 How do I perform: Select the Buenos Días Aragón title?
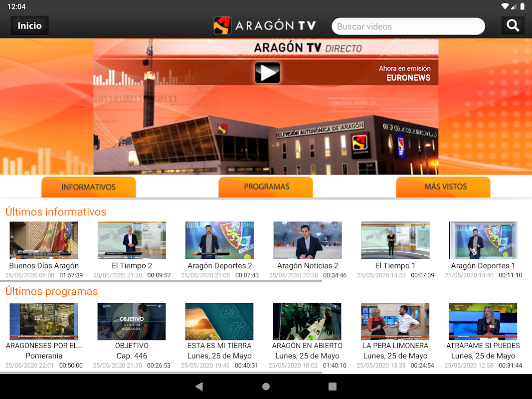point(44,266)
